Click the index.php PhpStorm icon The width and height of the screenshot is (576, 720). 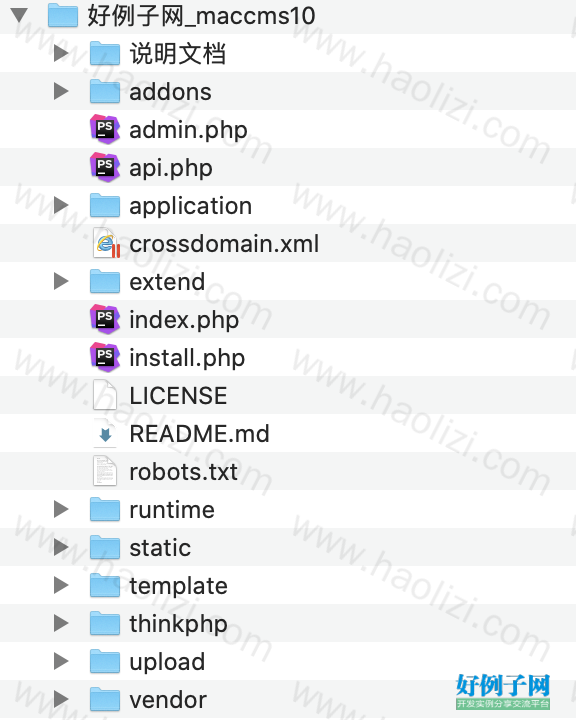coord(105,319)
